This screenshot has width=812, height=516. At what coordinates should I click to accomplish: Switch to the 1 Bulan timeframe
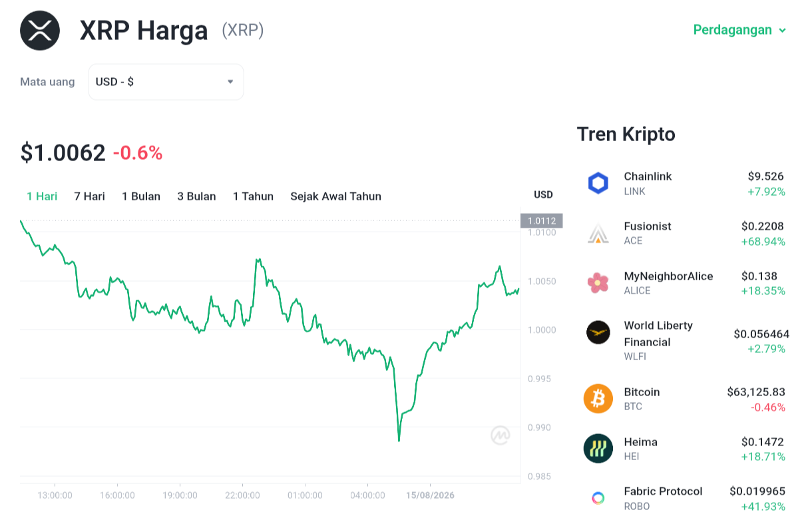click(141, 196)
